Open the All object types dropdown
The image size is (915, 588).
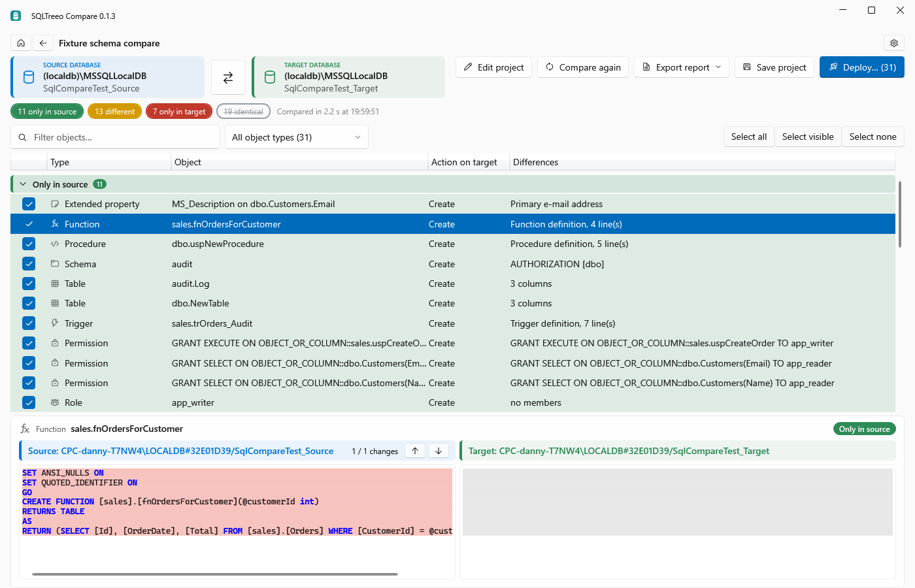tap(297, 137)
